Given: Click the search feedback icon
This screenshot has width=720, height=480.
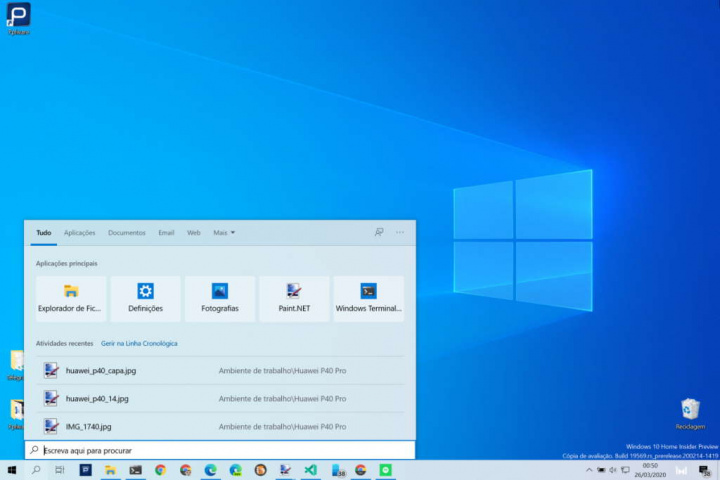Looking at the screenshot, I should coord(379,232).
